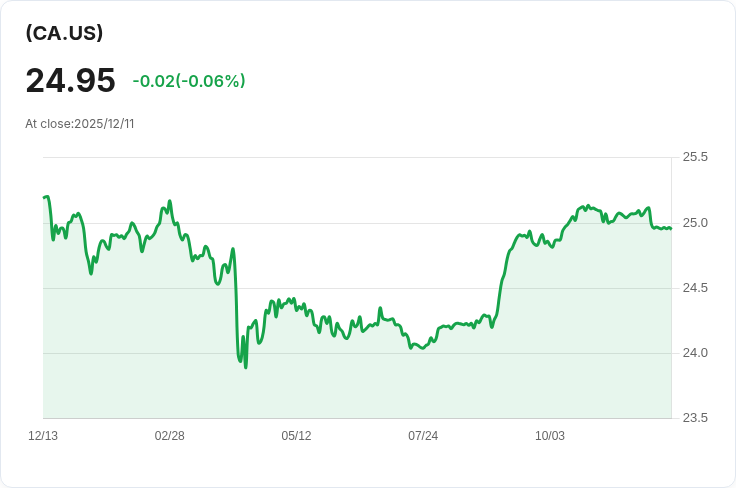
Task: Click the left starting point of the price line
Action: [44, 198]
